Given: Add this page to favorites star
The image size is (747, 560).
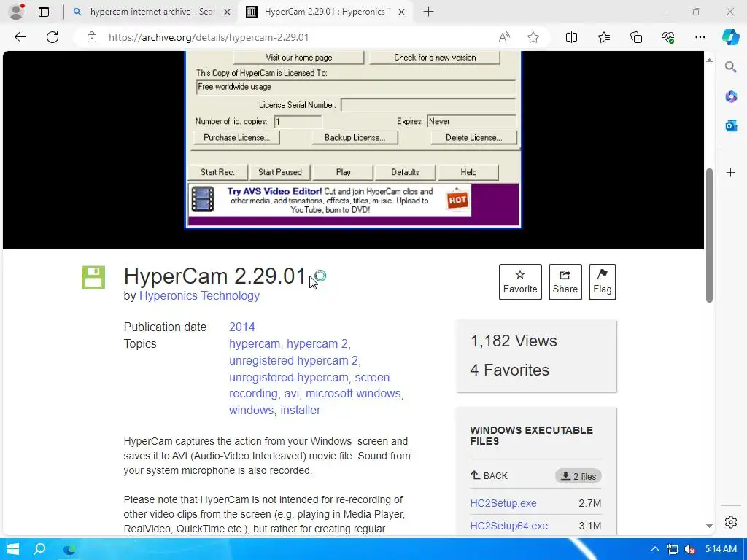Looking at the screenshot, I should 533,37.
